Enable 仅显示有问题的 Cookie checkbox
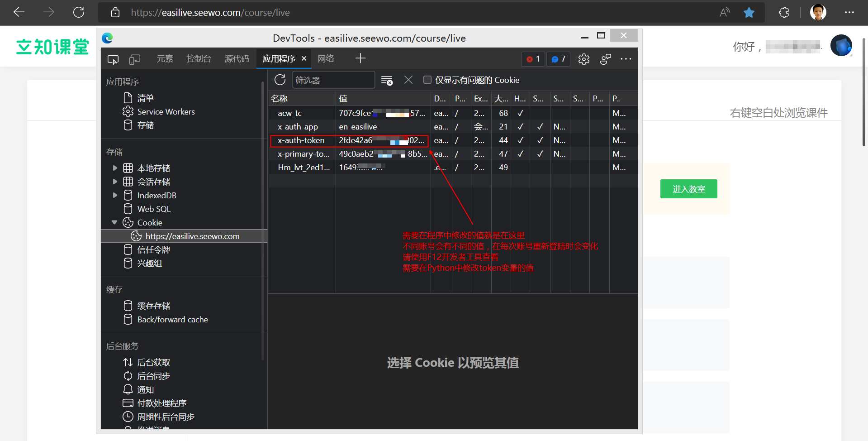The height and width of the screenshot is (441, 868). point(427,80)
